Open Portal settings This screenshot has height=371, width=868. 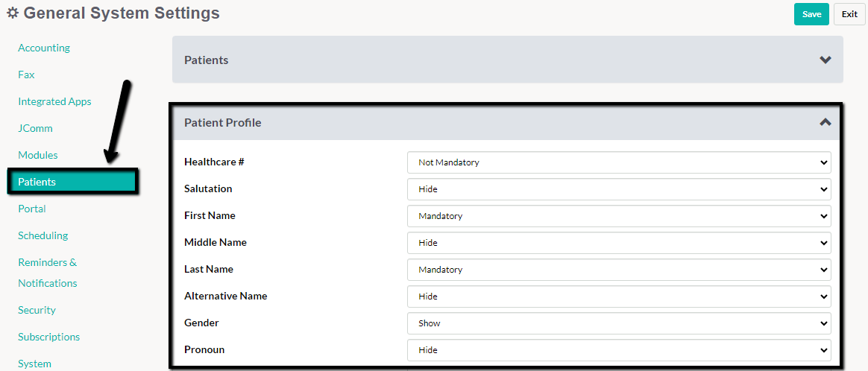point(31,209)
